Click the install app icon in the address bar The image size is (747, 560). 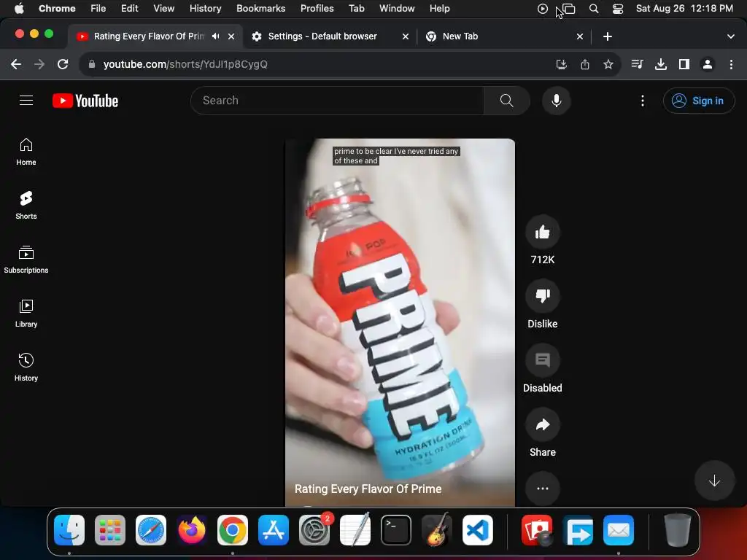pyautogui.click(x=562, y=64)
